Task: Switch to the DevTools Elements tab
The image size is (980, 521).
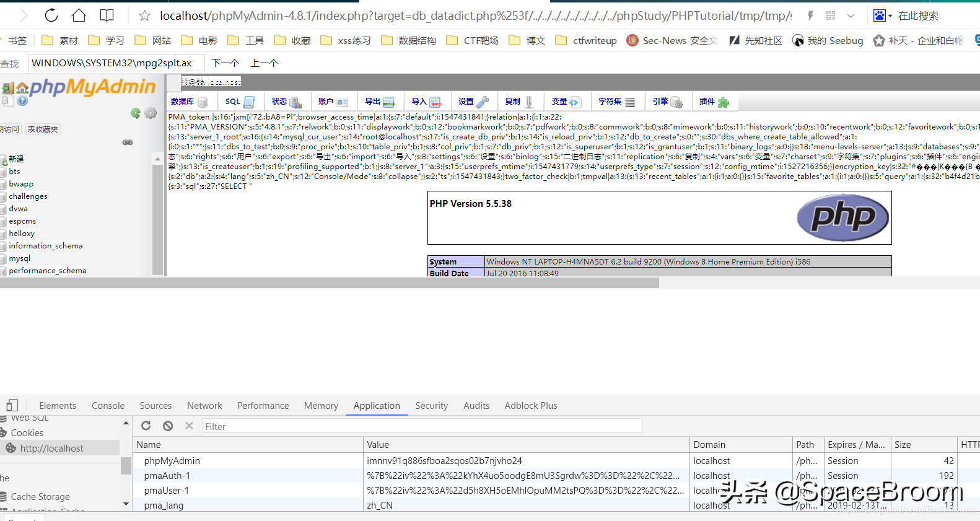Action: pos(58,406)
